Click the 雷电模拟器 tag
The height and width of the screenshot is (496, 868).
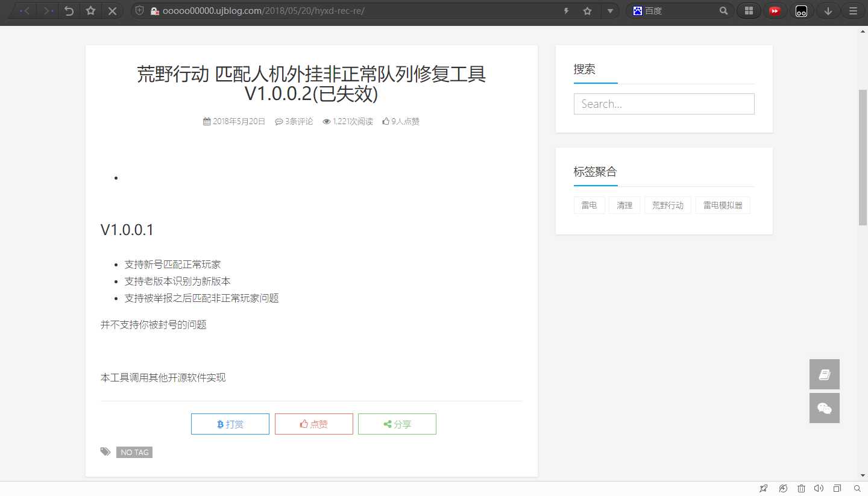click(x=723, y=206)
